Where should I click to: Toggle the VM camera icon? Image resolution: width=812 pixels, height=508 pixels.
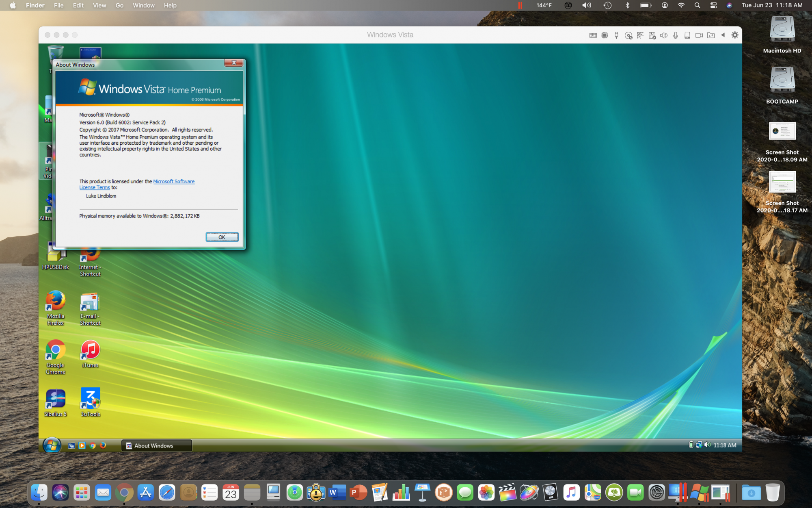699,35
